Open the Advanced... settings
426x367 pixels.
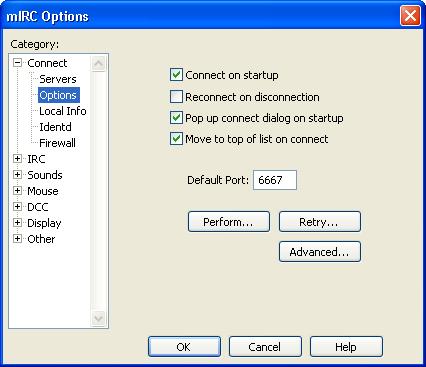coord(320,252)
